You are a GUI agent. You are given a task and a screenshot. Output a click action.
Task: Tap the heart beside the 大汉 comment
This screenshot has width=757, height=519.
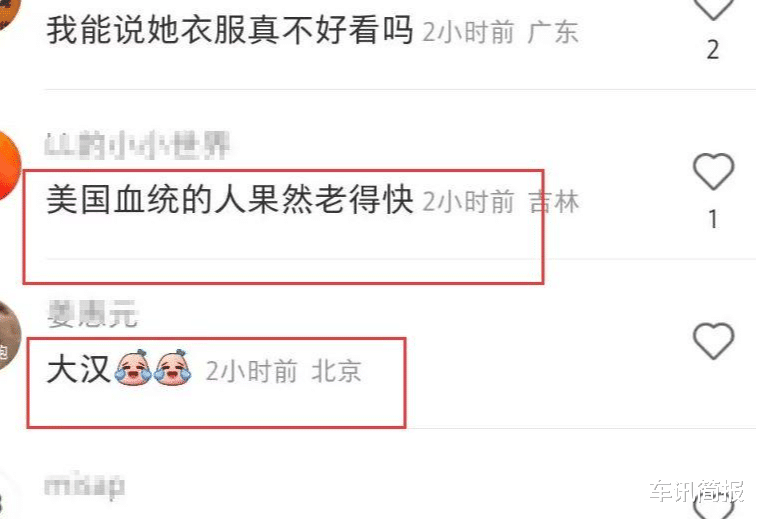713,341
